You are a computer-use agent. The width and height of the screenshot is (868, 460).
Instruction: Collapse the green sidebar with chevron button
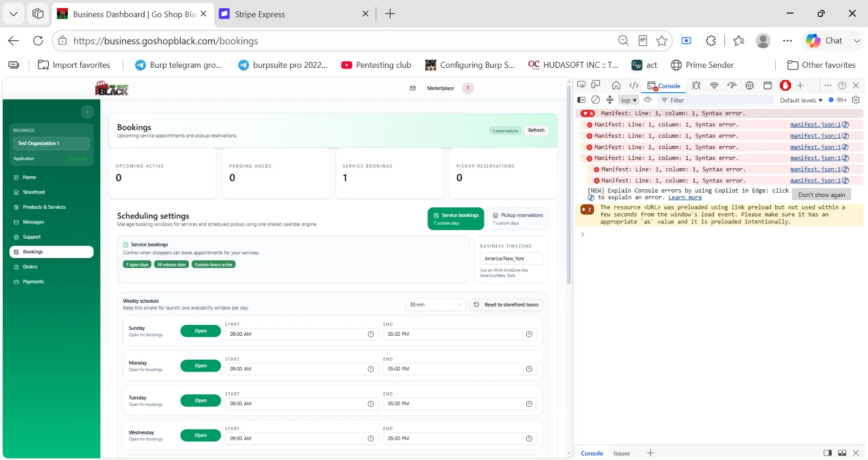point(87,112)
